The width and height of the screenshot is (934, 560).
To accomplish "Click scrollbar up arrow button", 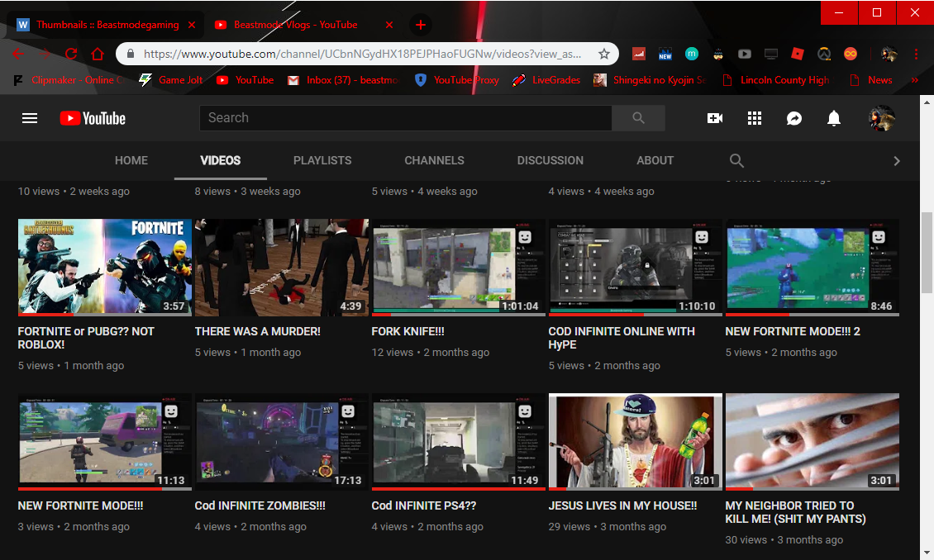I will point(927,102).
